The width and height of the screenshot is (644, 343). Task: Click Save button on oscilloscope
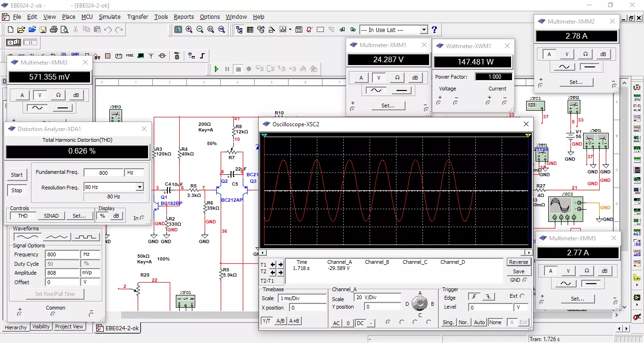519,271
